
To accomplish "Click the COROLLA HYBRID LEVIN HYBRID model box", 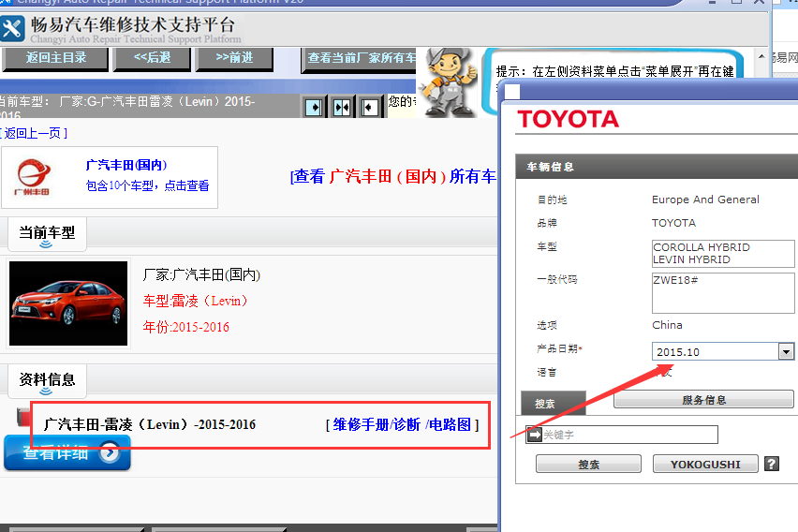I will point(723,254).
